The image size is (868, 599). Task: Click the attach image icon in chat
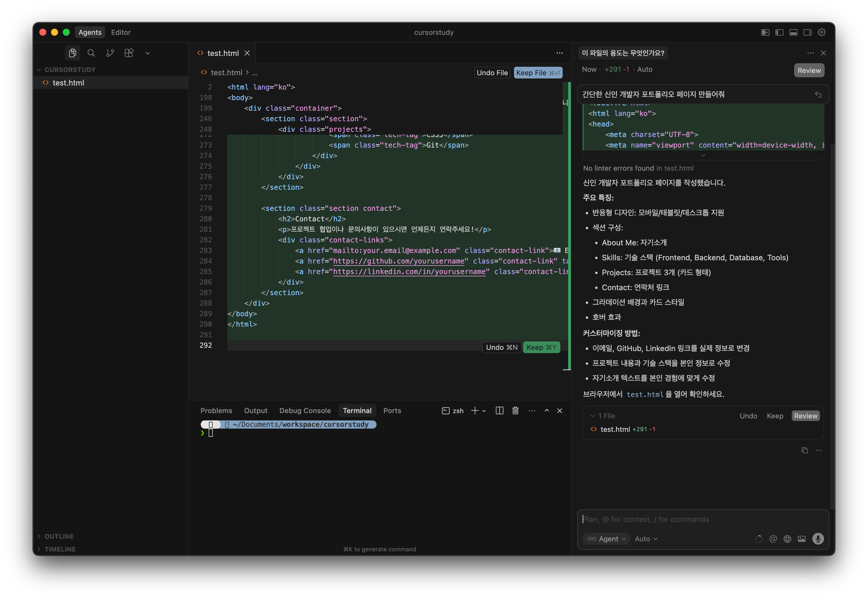click(x=801, y=539)
